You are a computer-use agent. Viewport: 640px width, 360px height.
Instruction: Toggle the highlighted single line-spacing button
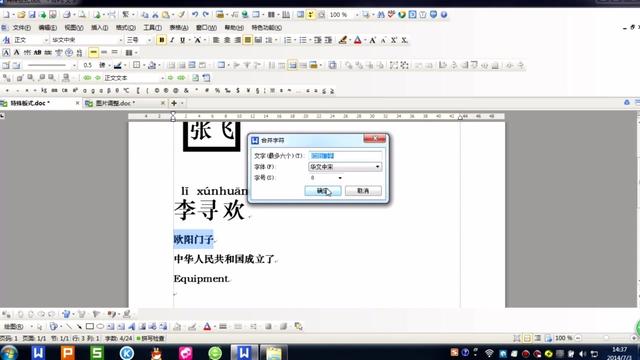(x=93, y=53)
